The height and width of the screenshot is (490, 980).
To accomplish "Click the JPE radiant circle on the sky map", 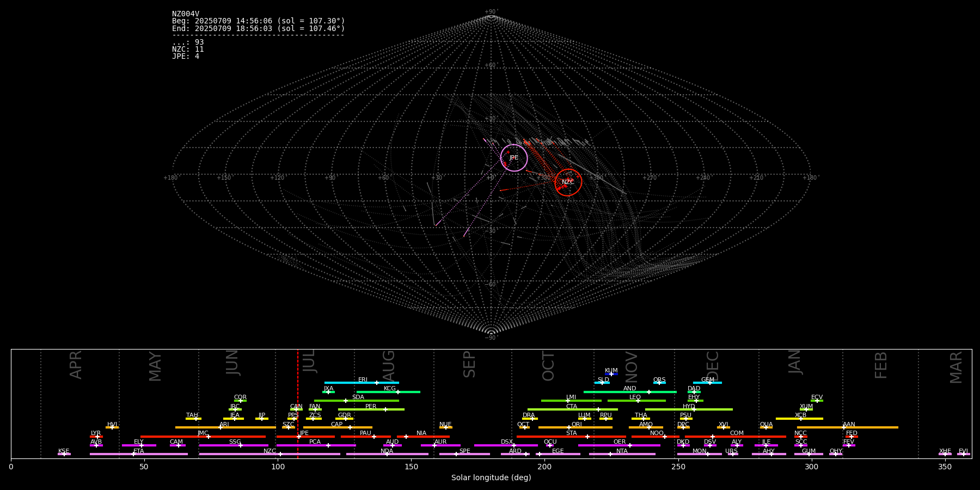I will point(514,158).
